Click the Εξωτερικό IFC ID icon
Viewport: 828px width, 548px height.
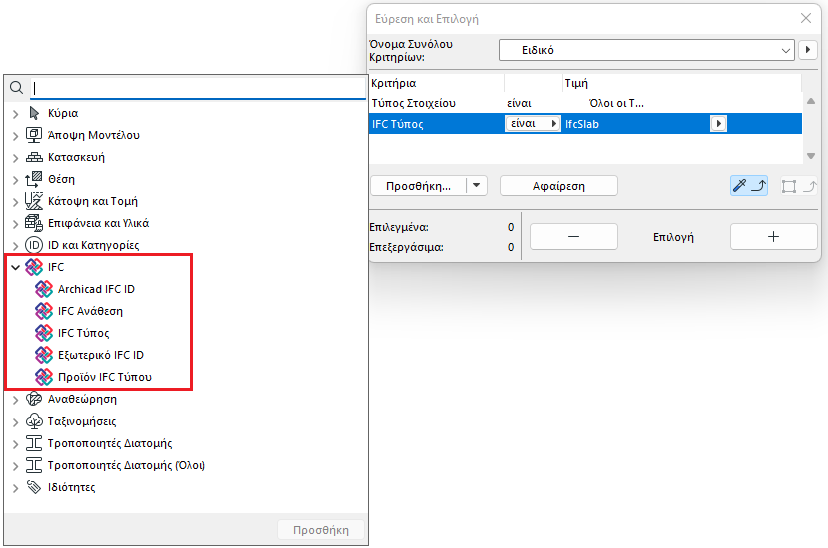point(44,355)
